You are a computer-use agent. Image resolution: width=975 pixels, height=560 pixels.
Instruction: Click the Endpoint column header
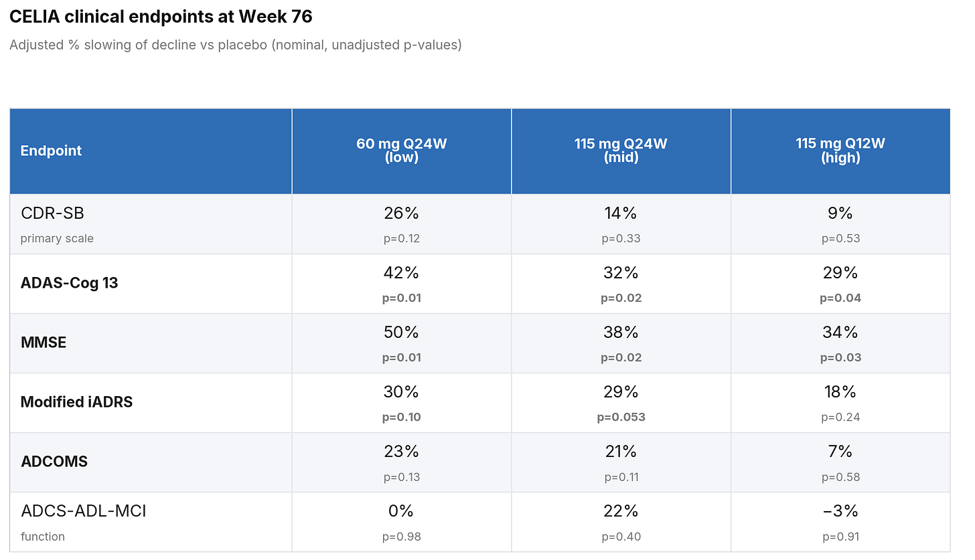click(51, 151)
